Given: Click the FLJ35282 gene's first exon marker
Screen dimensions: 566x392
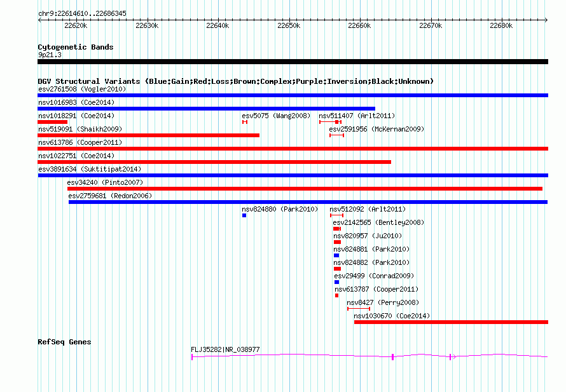Looking at the screenshot, I should click(192, 357).
